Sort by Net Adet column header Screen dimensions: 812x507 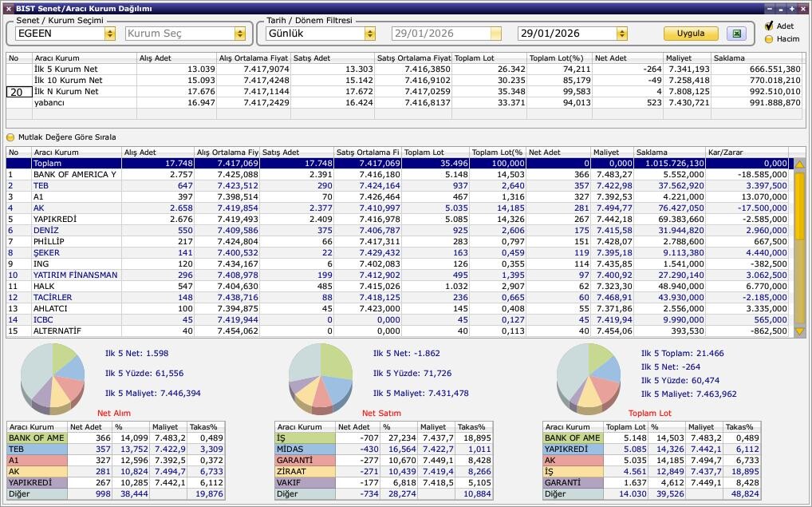[558, 152]
